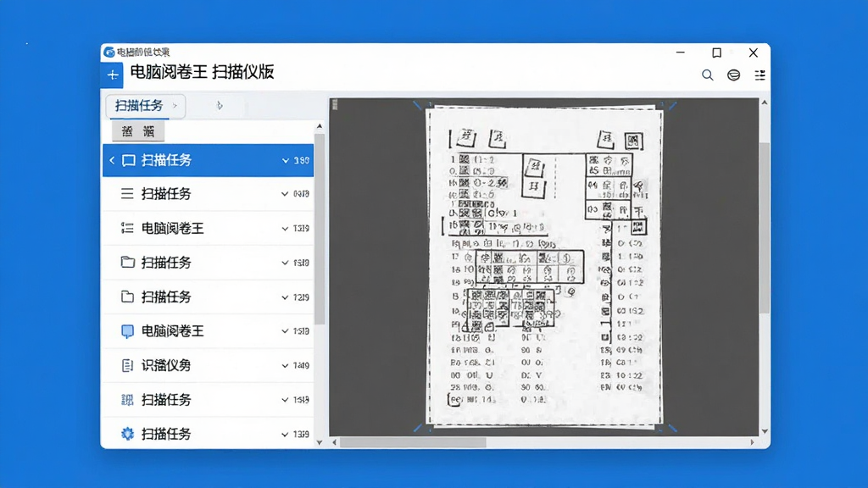Click folder icon on the 1219 row
Screen dimensions: 868x488
(x=127, y=297)
